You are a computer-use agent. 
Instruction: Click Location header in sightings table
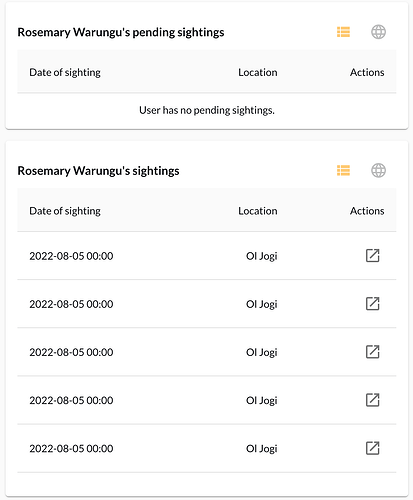tap(258, 211)
